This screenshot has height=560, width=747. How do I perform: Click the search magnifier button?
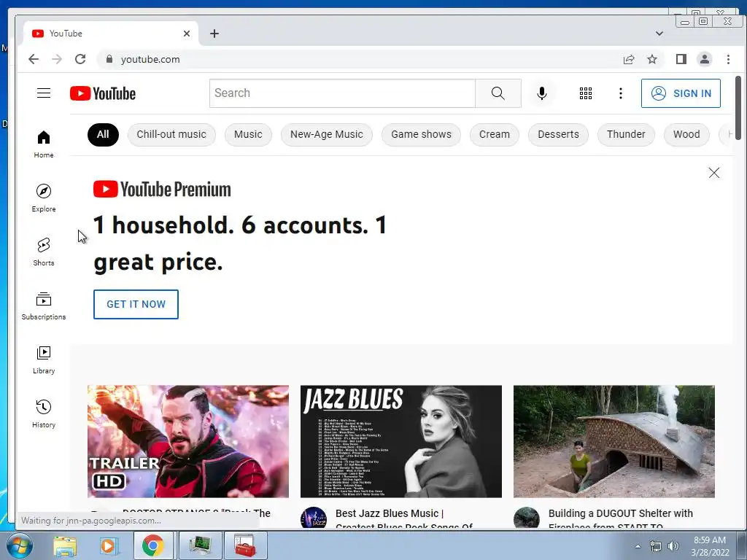point(498,93)
